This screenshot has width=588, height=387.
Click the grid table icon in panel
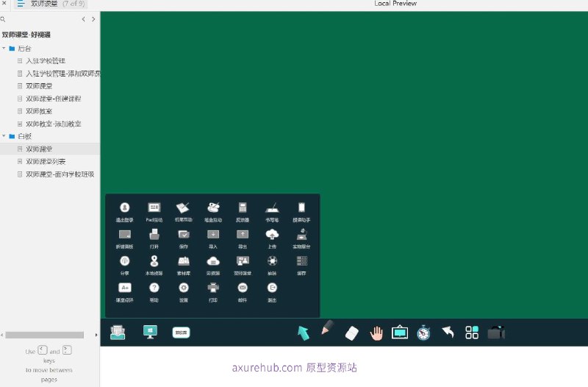[x=301, y=261]
